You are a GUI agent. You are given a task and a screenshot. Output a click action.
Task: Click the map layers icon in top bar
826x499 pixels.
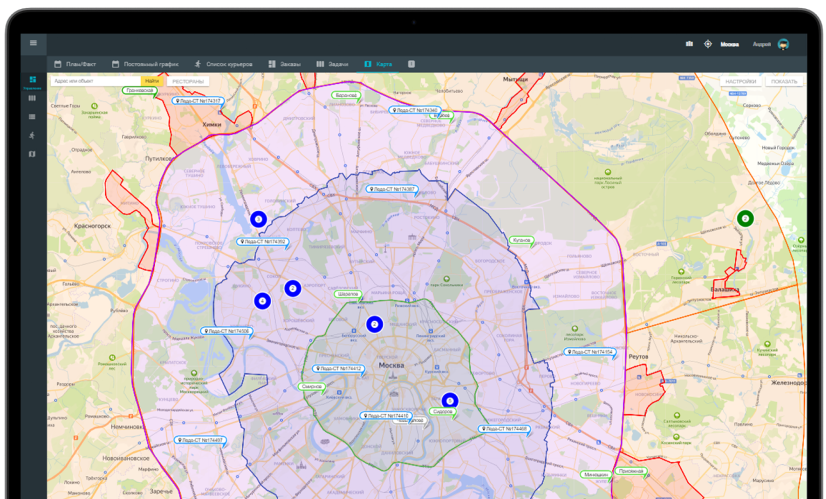689,44
